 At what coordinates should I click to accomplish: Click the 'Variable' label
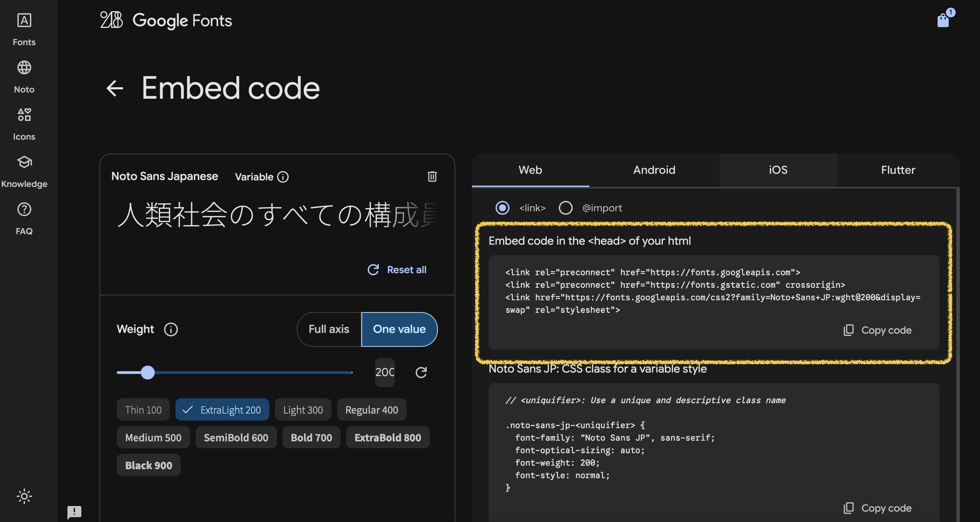click(254, 177)
